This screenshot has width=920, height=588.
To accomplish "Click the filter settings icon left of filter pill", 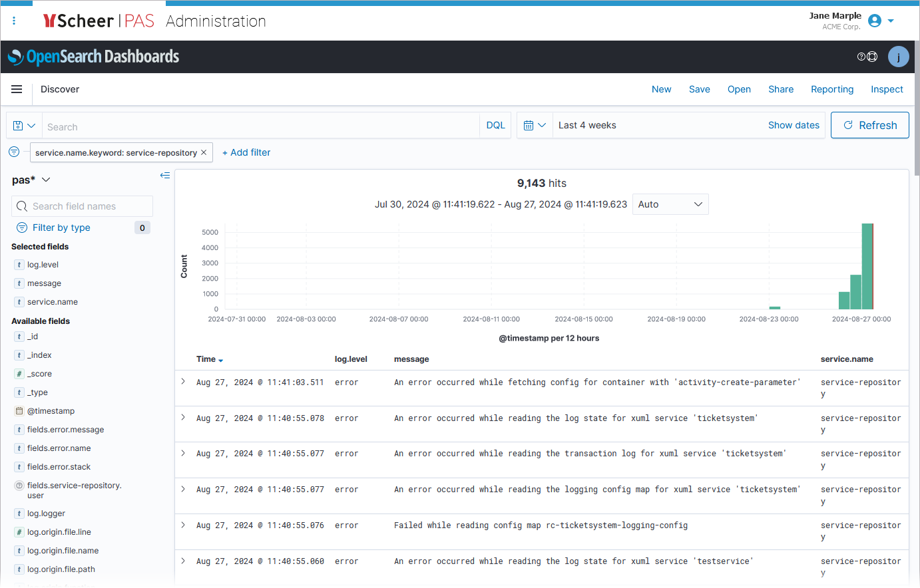I will click(14, 152).
